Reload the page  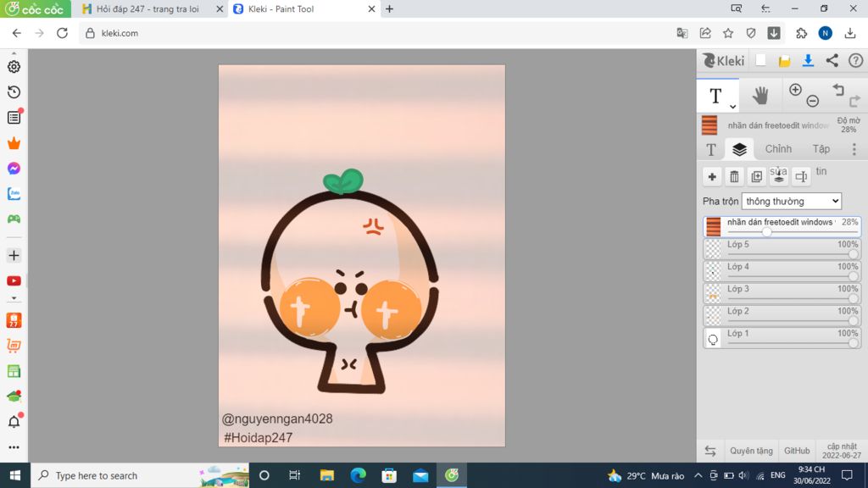tap(62, 33)
